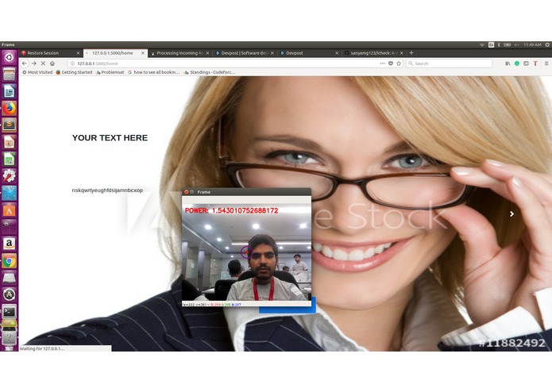Advance slideshow with right chevron arrow
Screen dimensions: 552x392
coord(511,213)
